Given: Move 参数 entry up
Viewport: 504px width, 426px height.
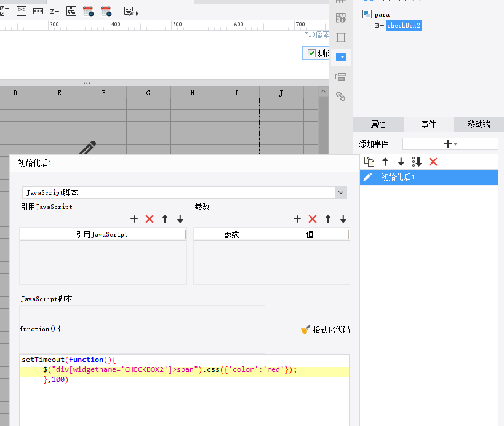Looking at the screenshot, I should coord(328,219).
